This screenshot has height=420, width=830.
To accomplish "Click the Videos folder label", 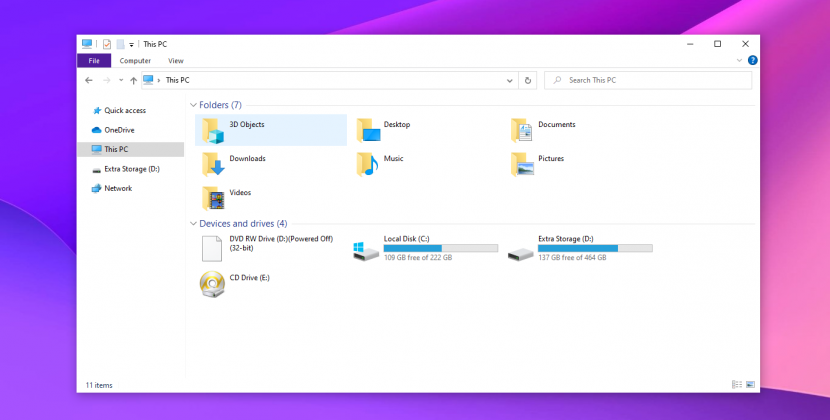I will [240, 192].
